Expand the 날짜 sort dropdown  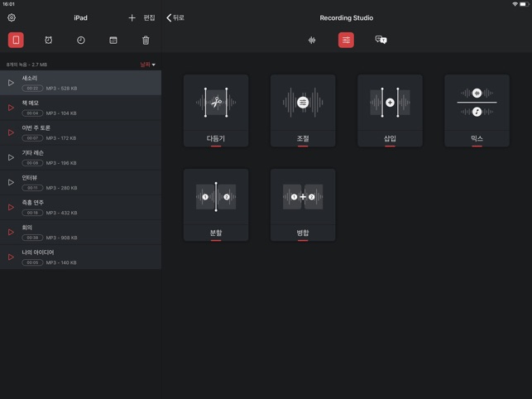coord(147,65)
